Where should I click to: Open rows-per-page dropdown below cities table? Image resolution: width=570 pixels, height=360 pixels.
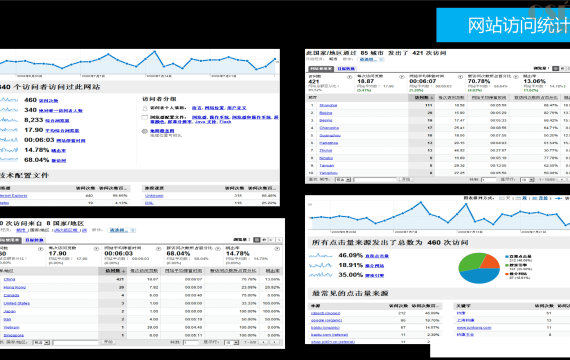pos(527,180)
